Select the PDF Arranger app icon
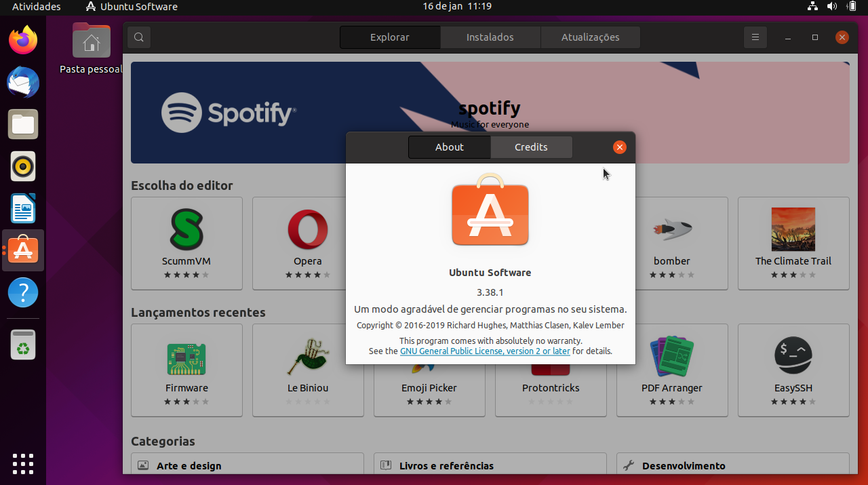 coord(672,356)
